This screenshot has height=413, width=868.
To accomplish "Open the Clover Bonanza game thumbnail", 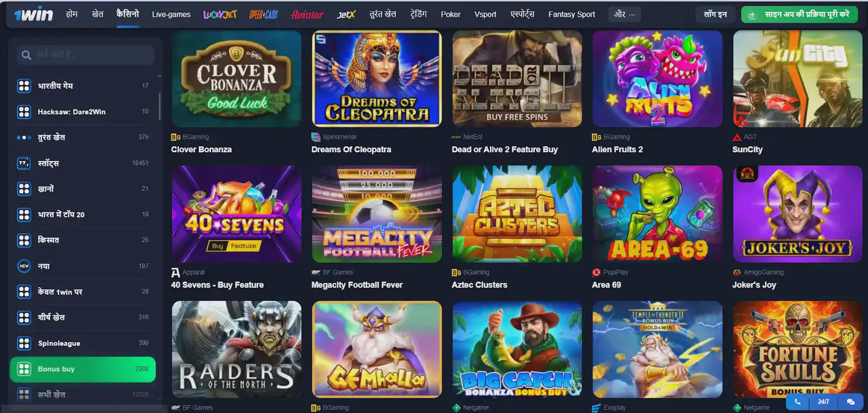I will click(237, 79).
